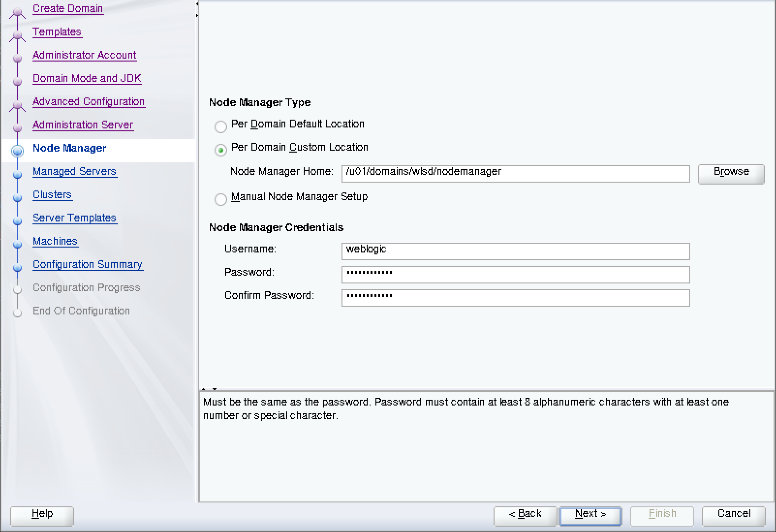Click the Configuration Progress step circle
Screen dimensions: 776x532
coord(17,289)
